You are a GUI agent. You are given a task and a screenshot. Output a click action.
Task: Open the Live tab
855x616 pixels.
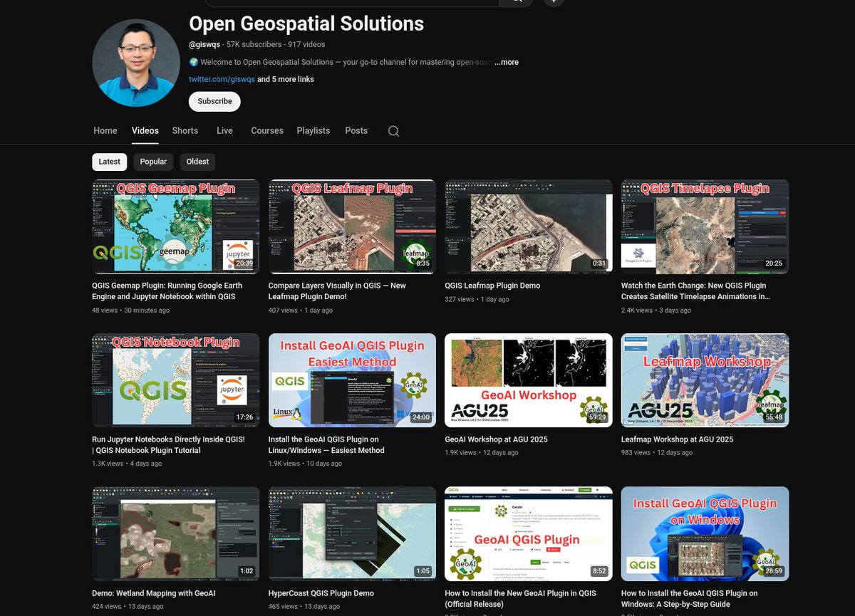click(x=224, y=130)
